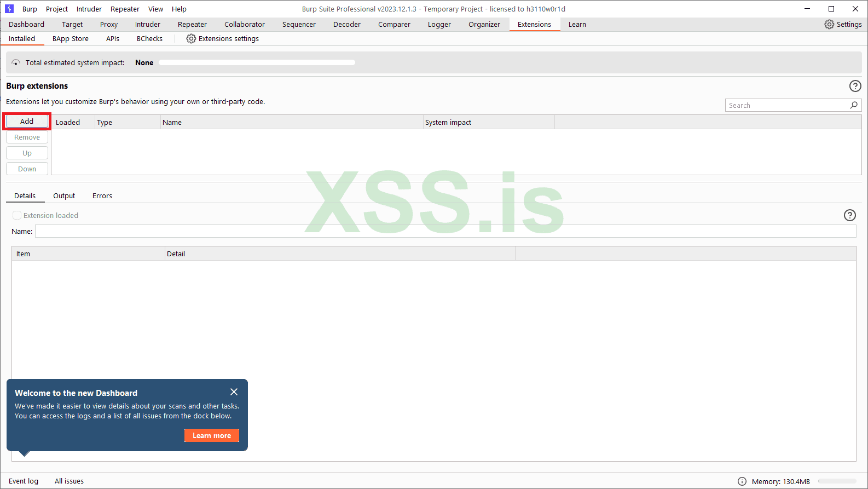This screenshot has height=489, width=868.
Task: Open the Details panel help icon
Action: [x=849, y=215]
